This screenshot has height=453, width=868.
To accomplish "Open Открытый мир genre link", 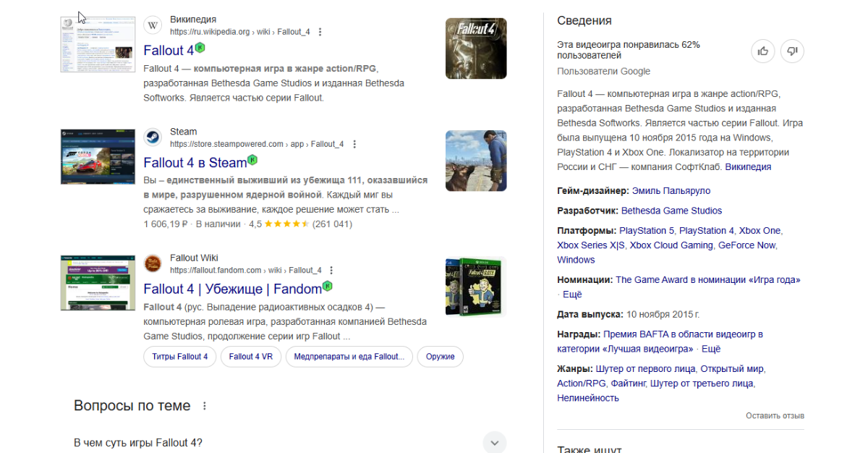I will pos(732,369).
